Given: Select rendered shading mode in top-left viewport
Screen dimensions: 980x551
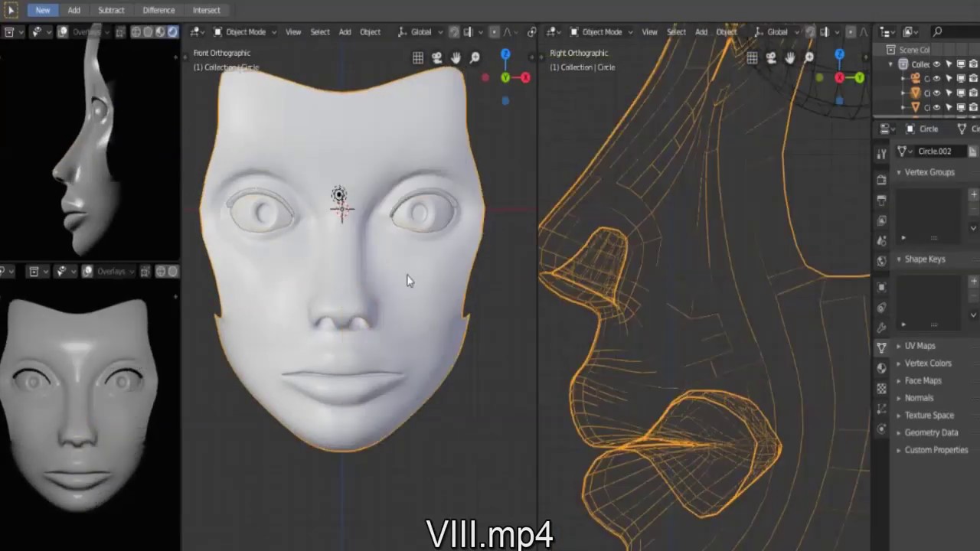Looking at the screenshot, I should (172, 32).
